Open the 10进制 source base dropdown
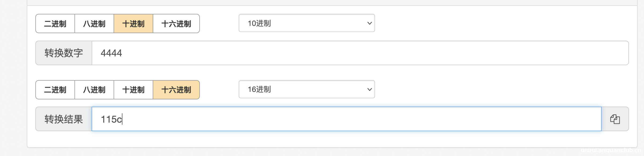Screen dimensions: 644x156 pyautogui.click(x=306, y=23)
